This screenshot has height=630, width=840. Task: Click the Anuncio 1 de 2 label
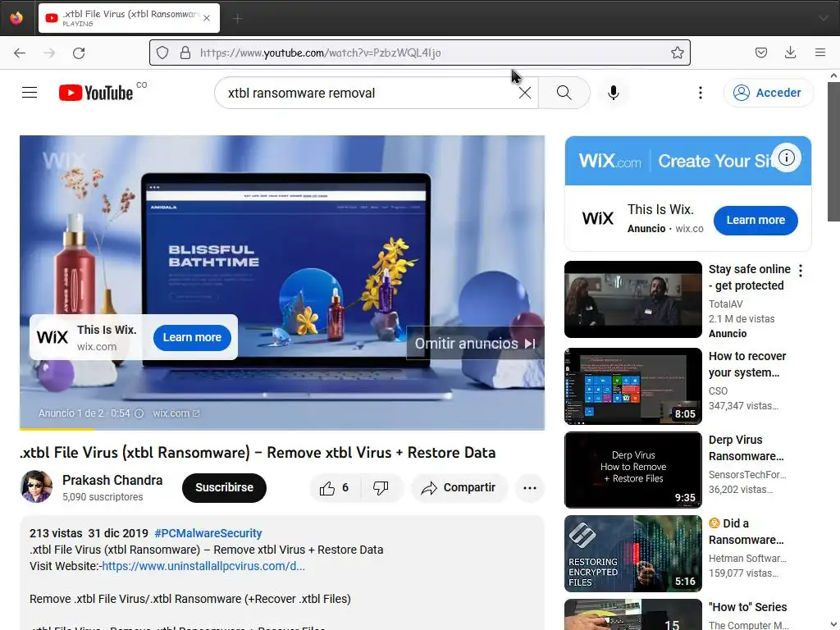point(71,413)
